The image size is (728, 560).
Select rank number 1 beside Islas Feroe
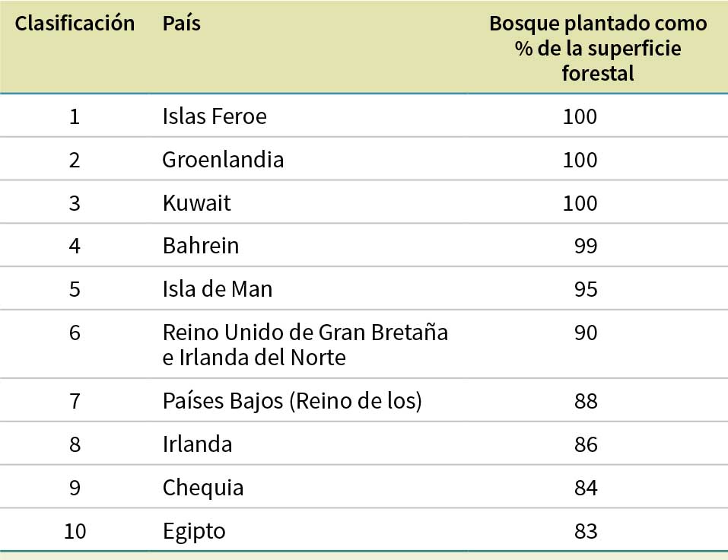[75, 117]
